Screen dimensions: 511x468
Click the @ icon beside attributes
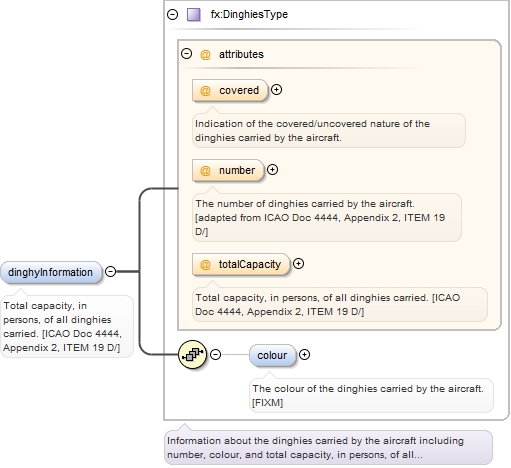pyautogui.click(x=205, y=54)
